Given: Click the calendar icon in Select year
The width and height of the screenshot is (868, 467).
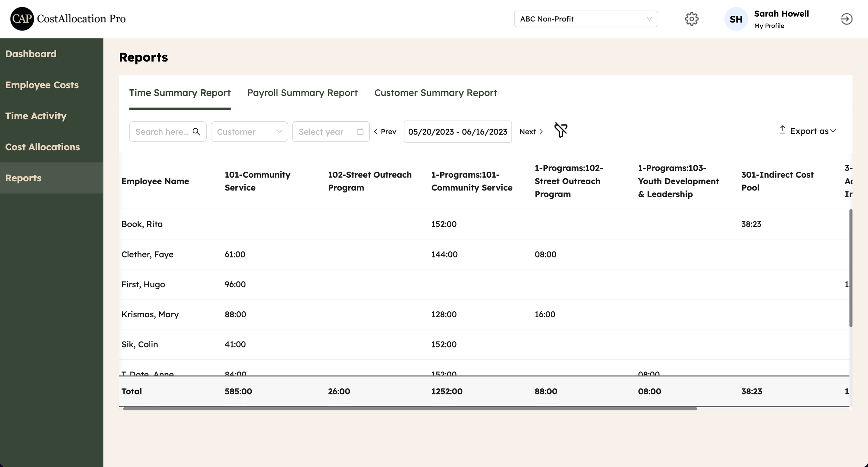Looking at the screenshot, I should tap(360, 132).
